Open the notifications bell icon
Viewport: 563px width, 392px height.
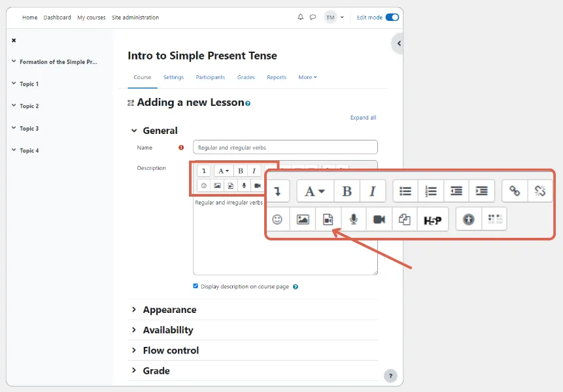pos(300,17)
